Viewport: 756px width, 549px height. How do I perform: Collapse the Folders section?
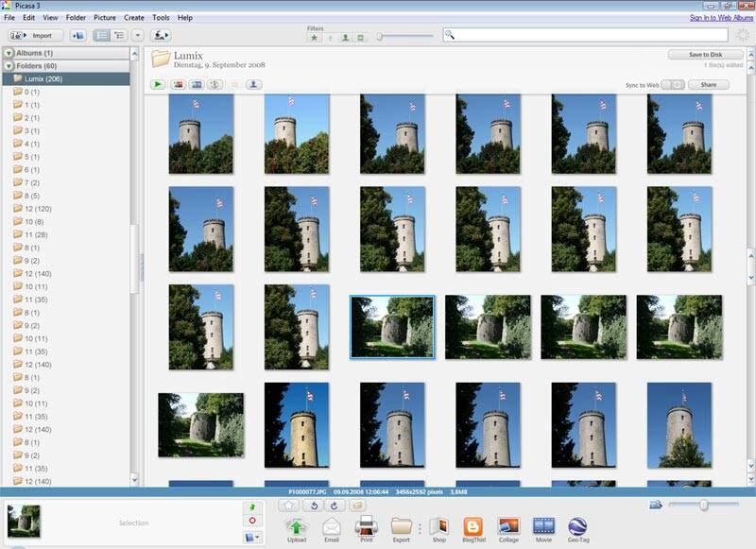pyautogui.click(x=9, y=66)
